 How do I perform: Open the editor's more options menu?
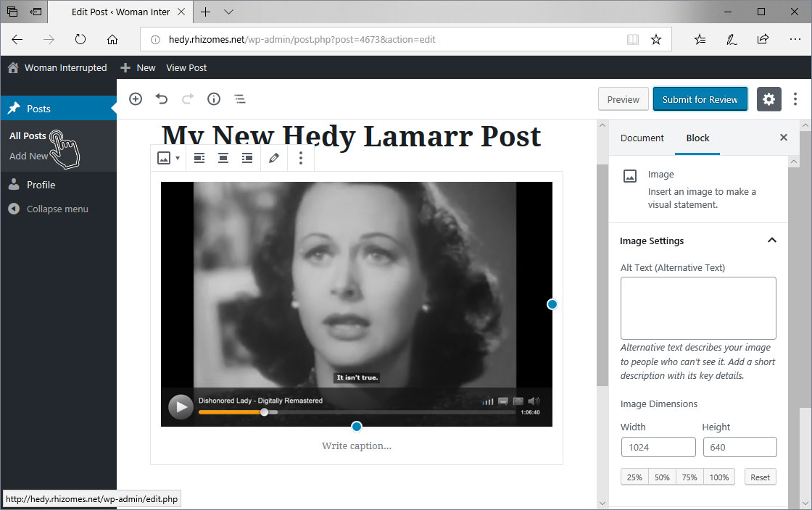[x=795, y=99]
